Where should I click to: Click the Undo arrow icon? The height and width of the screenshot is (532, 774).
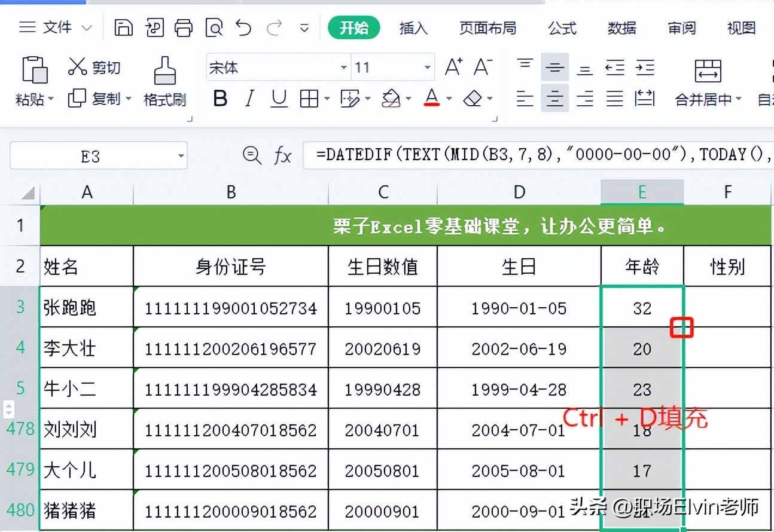tap(243, 27)
